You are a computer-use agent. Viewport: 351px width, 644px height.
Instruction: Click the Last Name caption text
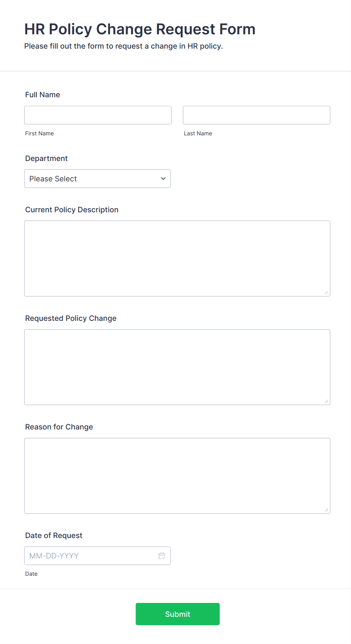pos(198,133)
